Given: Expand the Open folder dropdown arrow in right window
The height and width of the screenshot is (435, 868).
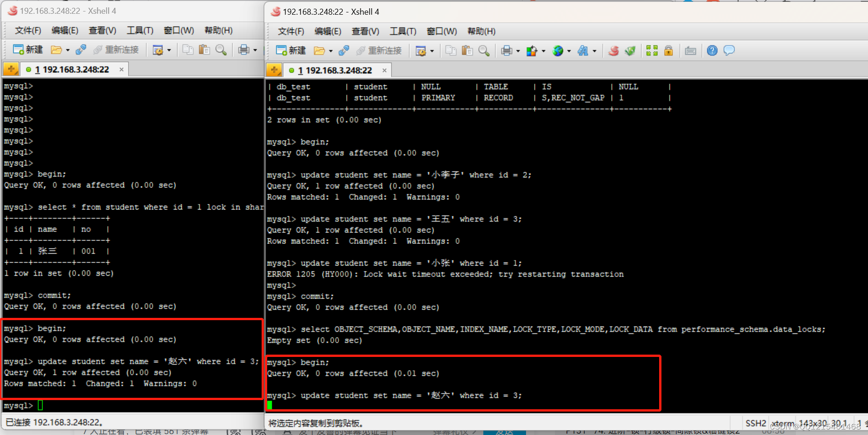Looking at the screenshot, I should click(x=330, y=51).
